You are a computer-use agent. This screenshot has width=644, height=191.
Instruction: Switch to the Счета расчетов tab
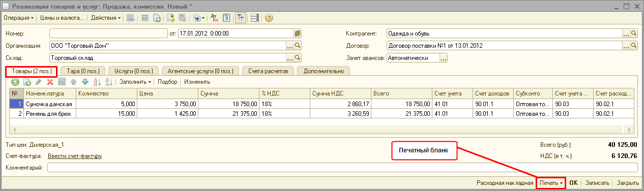tap(268, 71)
